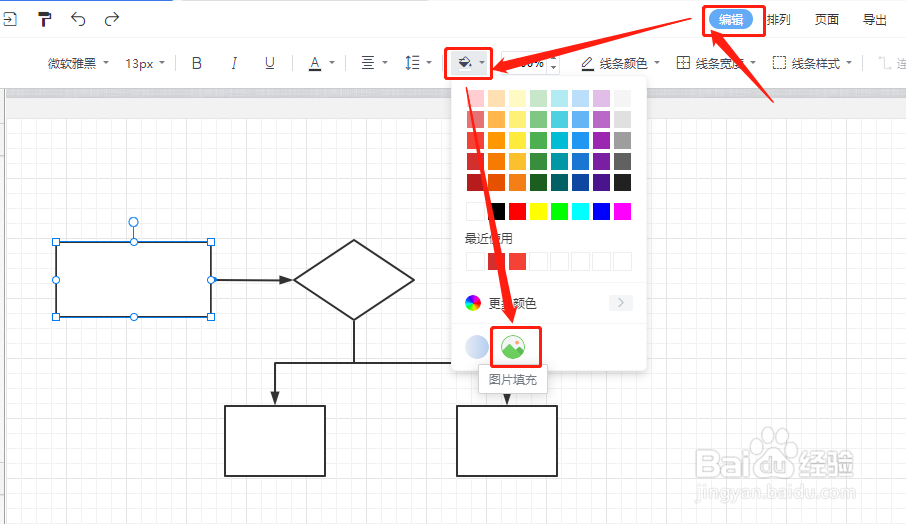Pick the magenta swatch in standard row
This screenshot has width=906, height=524.
[622, 211]
